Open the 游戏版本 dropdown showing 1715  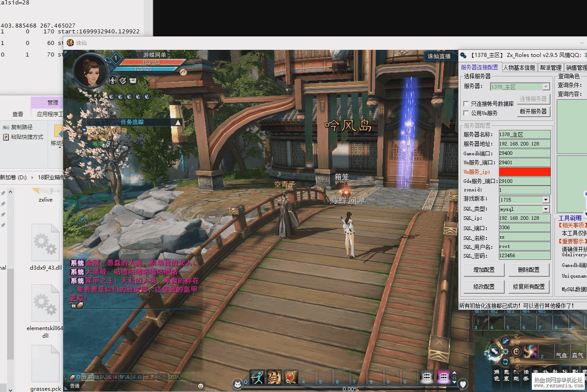point(525,200)
